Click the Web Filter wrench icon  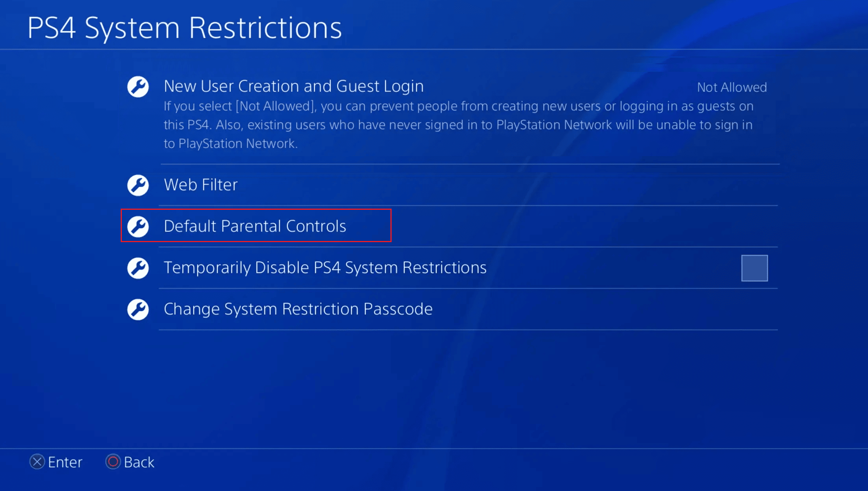pyautogui.click(x=138, y=185)
